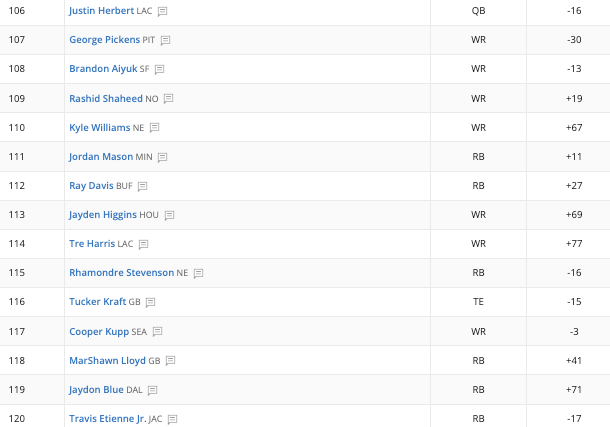Follow the Rhamondre Stevenson name link

coord(121,273)
